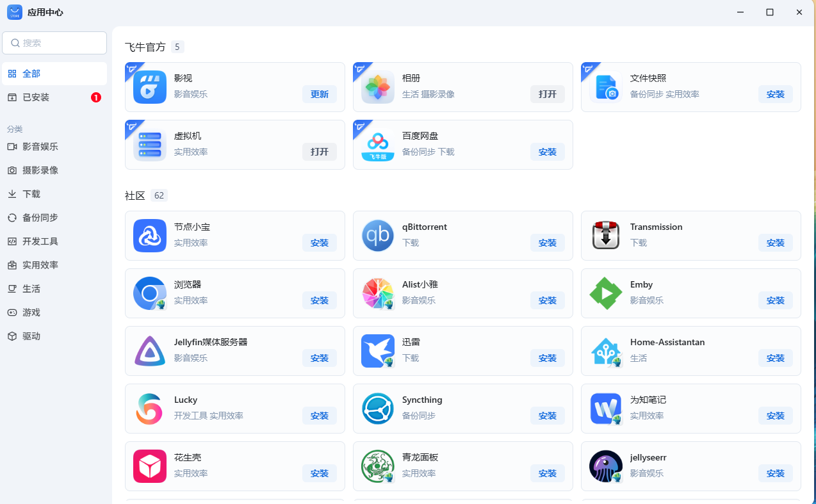Install 花生壳
Screen dimensions: 816x504
pyautogui.click(x=320, y=473)
